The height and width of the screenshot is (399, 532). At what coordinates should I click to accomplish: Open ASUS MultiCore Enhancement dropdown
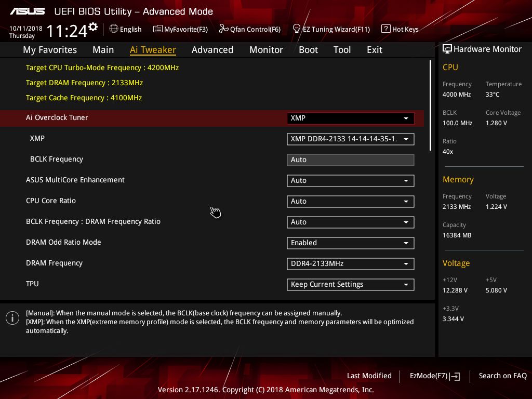351,180
